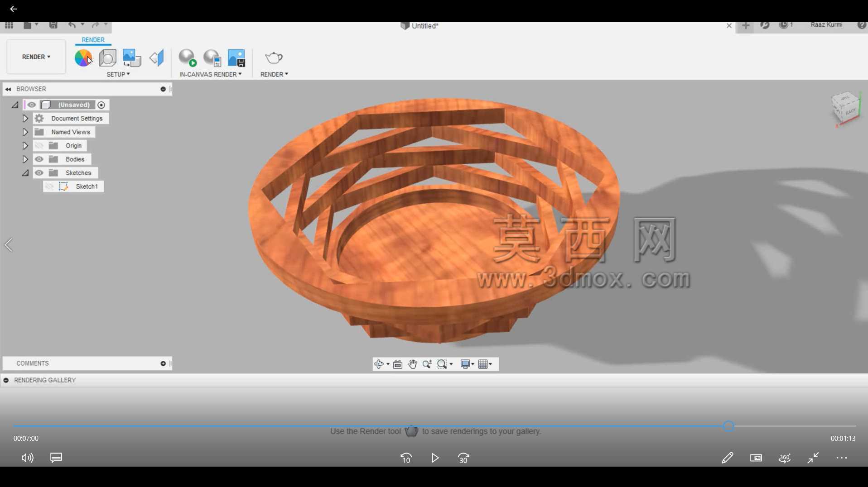Expand Named Views tree node

[25, 132]
